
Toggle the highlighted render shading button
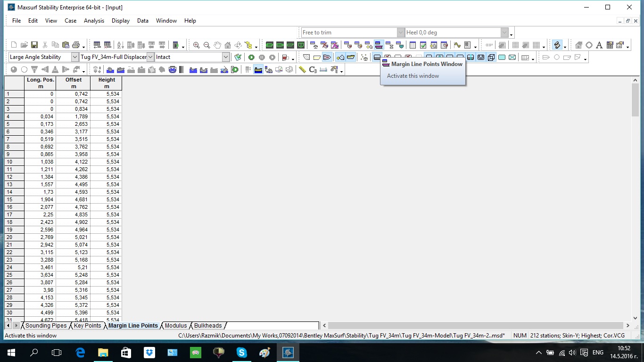tap(557, 45)
